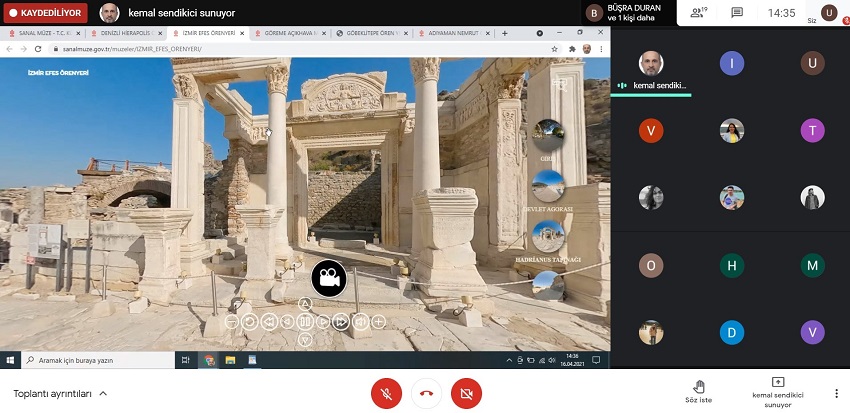Click the kemal sendikici sunuyor presentation button
This screenshot has height=413, width=850.
[777, 391]
